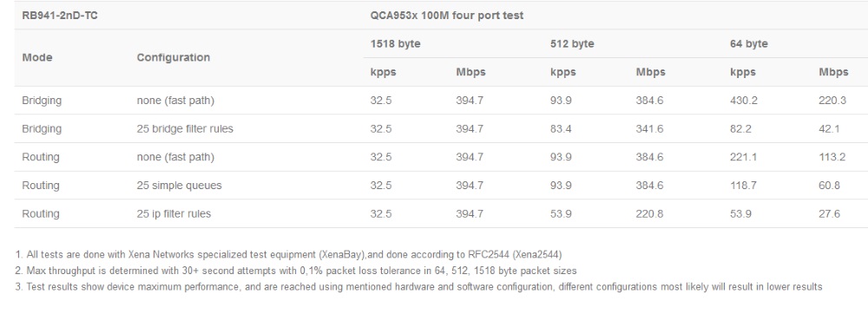This screenshot has width=868, height=314.
Task: Select the 220.3 Mbps value cell
Action: (832, 101)
